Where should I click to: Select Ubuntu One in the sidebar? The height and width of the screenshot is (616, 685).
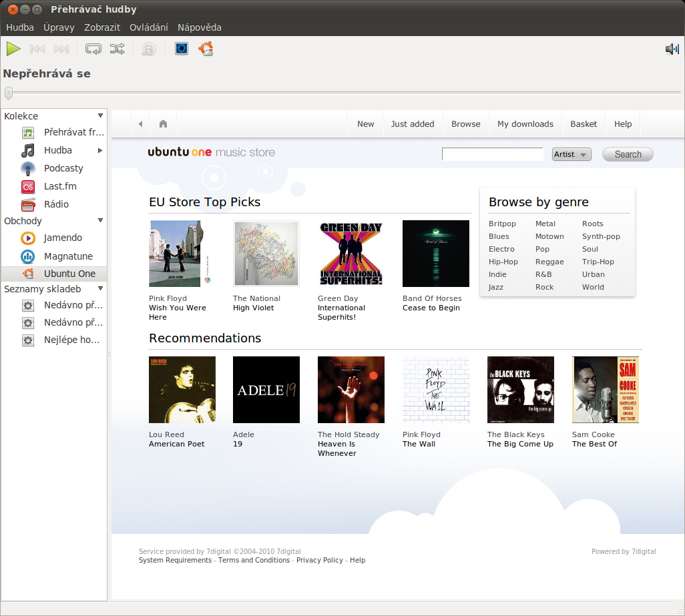click(x=54, y=274)
